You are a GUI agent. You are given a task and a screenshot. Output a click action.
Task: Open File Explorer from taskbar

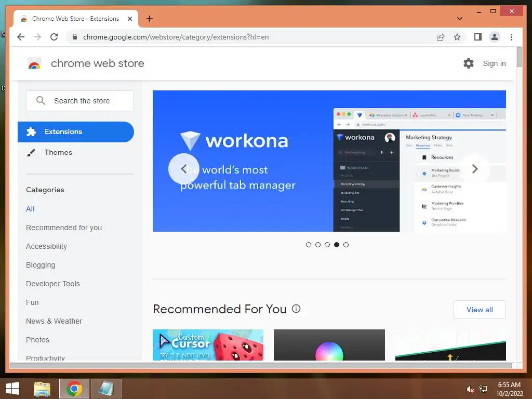pyautogui.click(x=42, y=389)
